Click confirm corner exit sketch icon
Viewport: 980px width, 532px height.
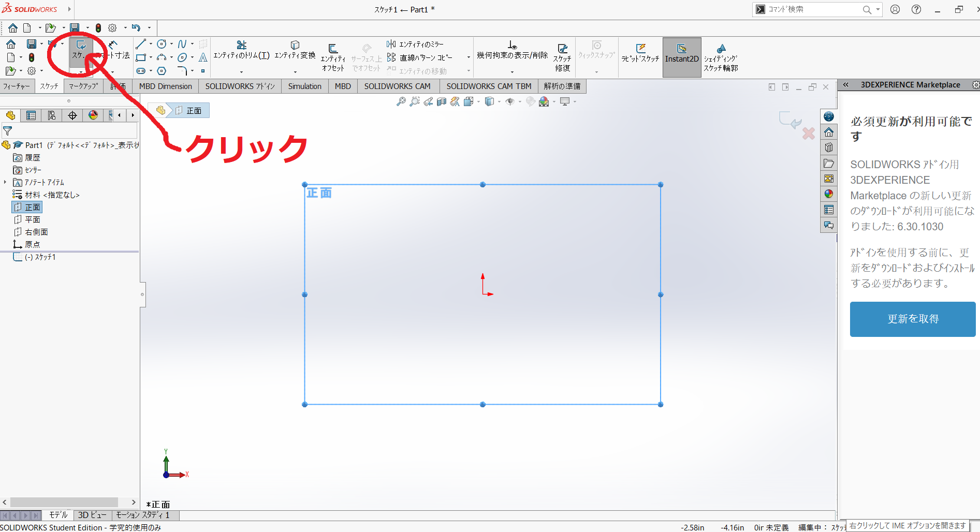click(790, 120)
